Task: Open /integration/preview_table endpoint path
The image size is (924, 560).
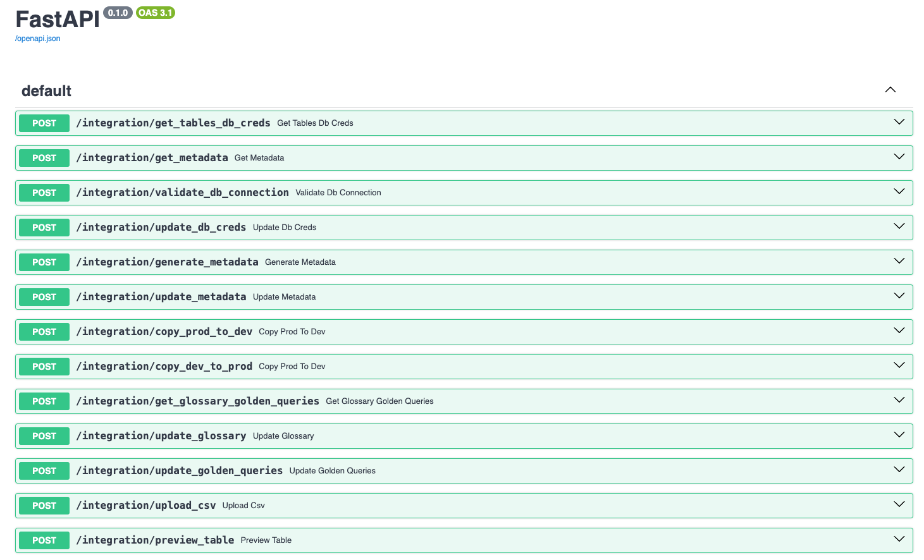Action: coord(155,540)
